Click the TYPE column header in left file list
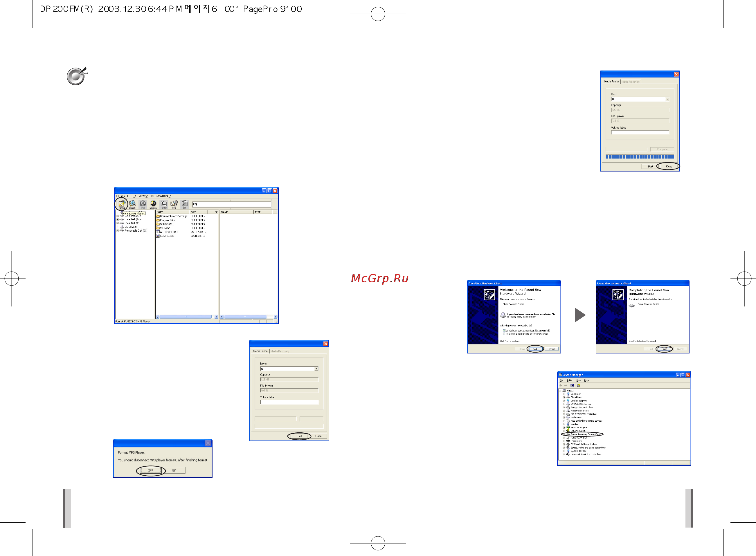 pyautogui.click(x=198, y=212)
